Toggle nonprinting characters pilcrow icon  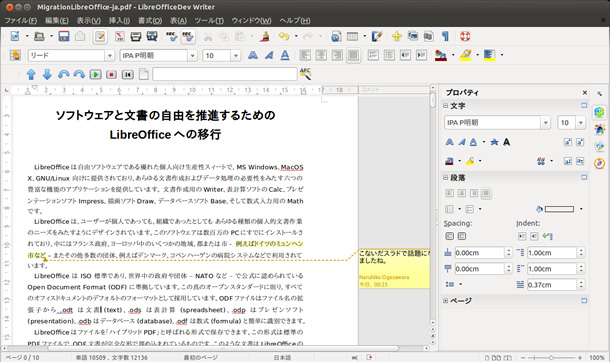(445, 36)
